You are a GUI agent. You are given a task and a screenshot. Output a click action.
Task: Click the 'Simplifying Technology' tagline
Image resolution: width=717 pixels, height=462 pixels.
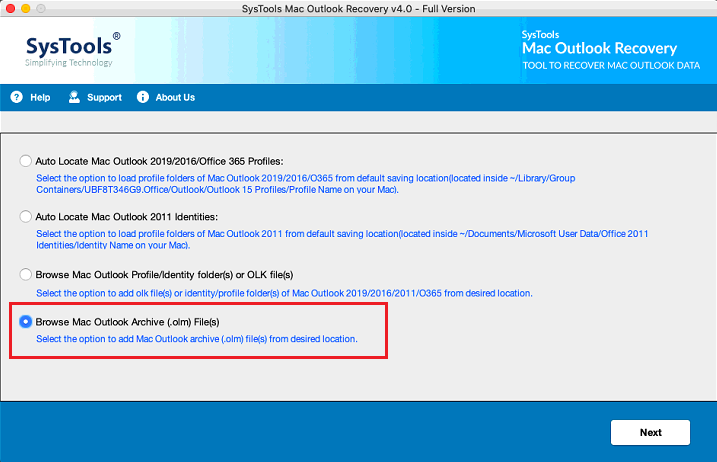(x=69, y=63)
